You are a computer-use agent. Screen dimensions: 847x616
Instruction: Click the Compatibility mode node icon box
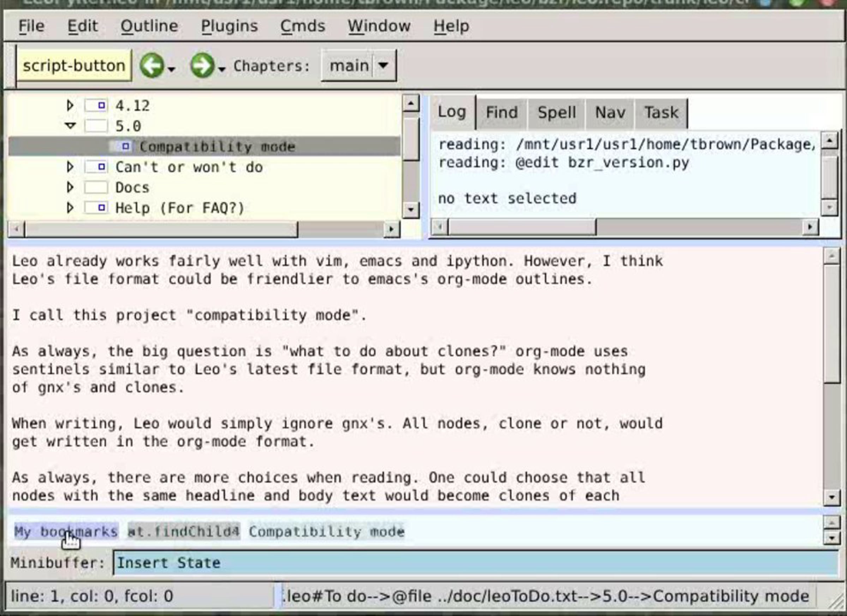(x=120, y=146)
